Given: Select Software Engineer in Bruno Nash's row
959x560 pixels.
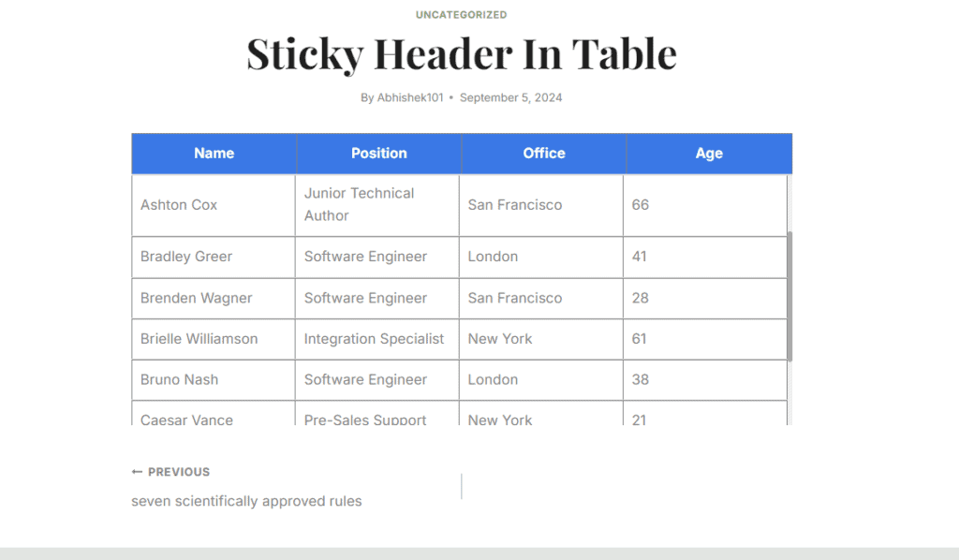Looking at the screenshot, I should pos(377,380).
